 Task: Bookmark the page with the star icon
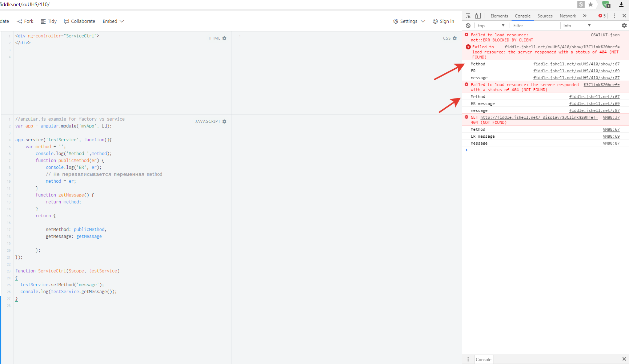[x=591, y=4]
